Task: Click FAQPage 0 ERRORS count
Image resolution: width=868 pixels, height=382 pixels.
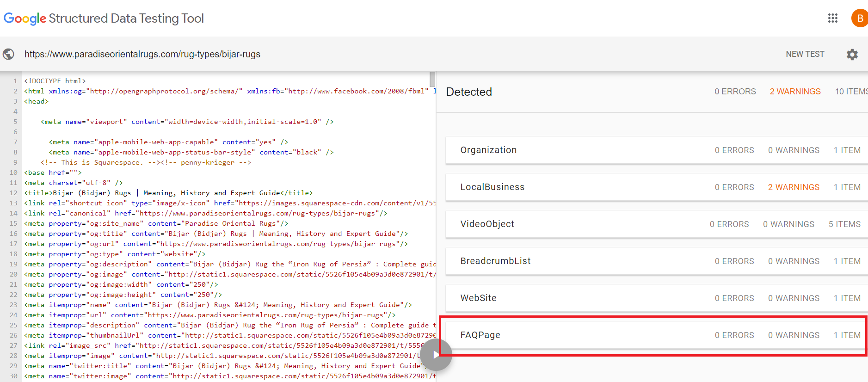Action: point(734,335)
